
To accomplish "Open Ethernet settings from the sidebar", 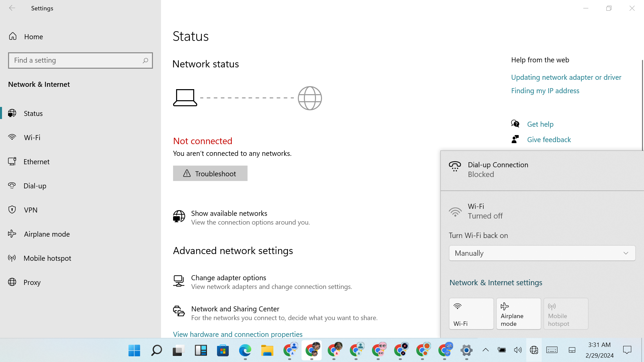I will click(x=36, y=162).
